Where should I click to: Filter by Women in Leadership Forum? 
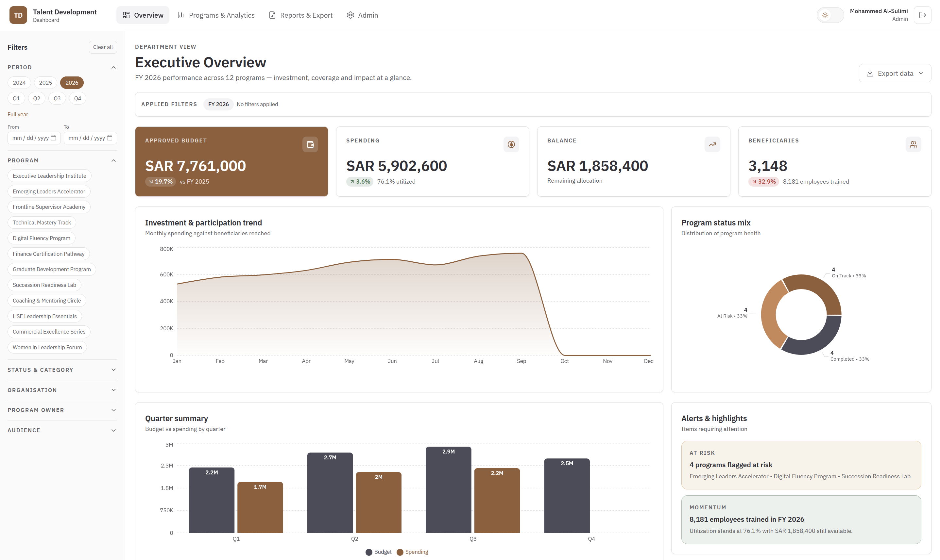click(47, 348)
